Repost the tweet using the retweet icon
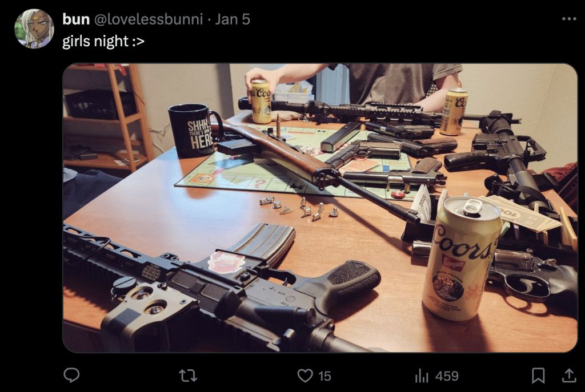The height and width of the screenshot is (392, 585). point(188,375)
